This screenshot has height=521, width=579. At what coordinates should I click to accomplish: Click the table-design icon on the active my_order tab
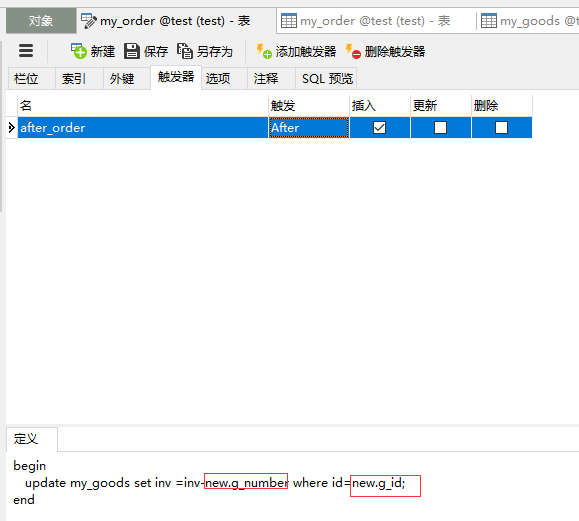pos(89,21)
